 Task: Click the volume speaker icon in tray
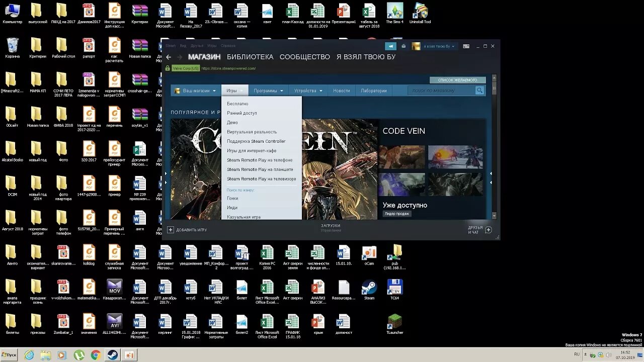[609, 355]
